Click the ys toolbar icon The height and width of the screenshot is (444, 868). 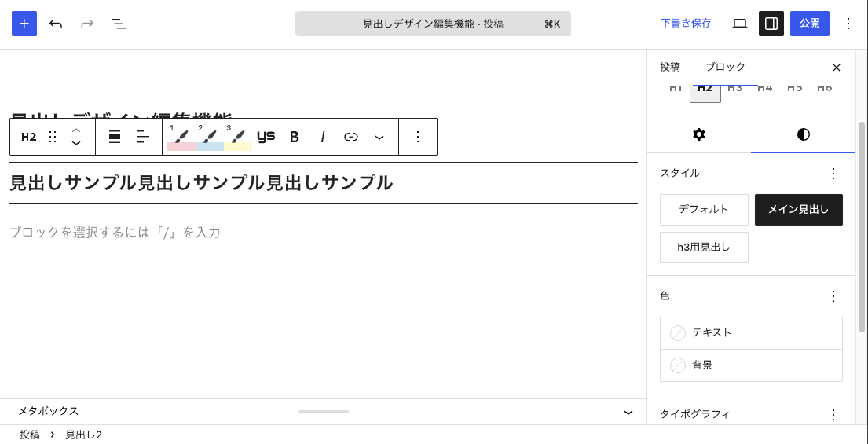pos(266,137)
